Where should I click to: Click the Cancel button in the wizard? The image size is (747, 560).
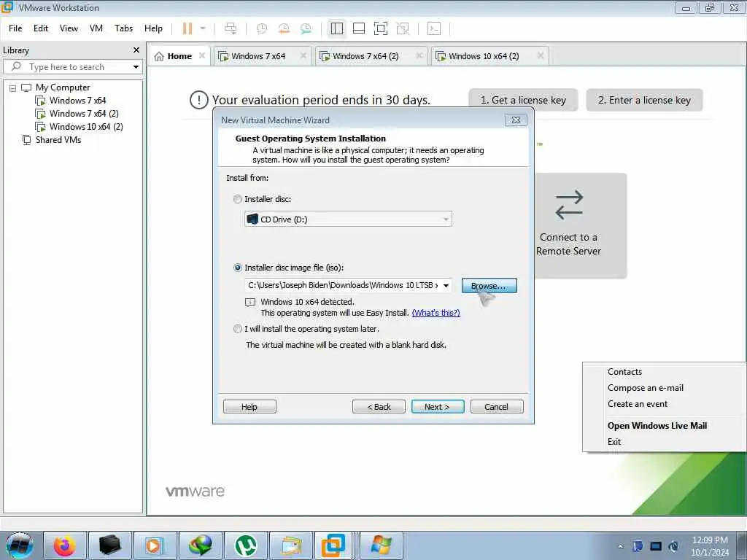coord(496,407)
